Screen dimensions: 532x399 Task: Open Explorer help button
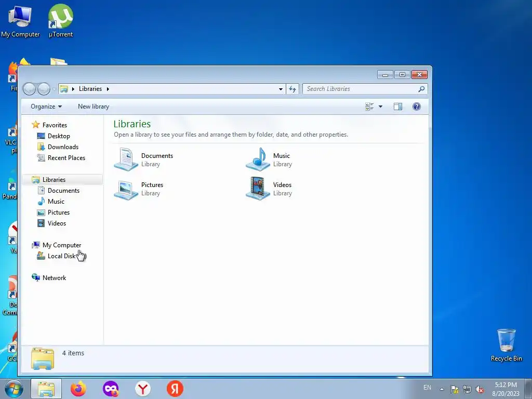point(417,107)
